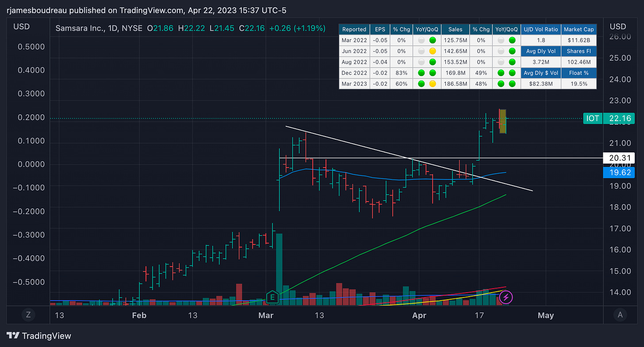Click the O21.86 open value
Screen dimensions: 644x347
point(161,28)
